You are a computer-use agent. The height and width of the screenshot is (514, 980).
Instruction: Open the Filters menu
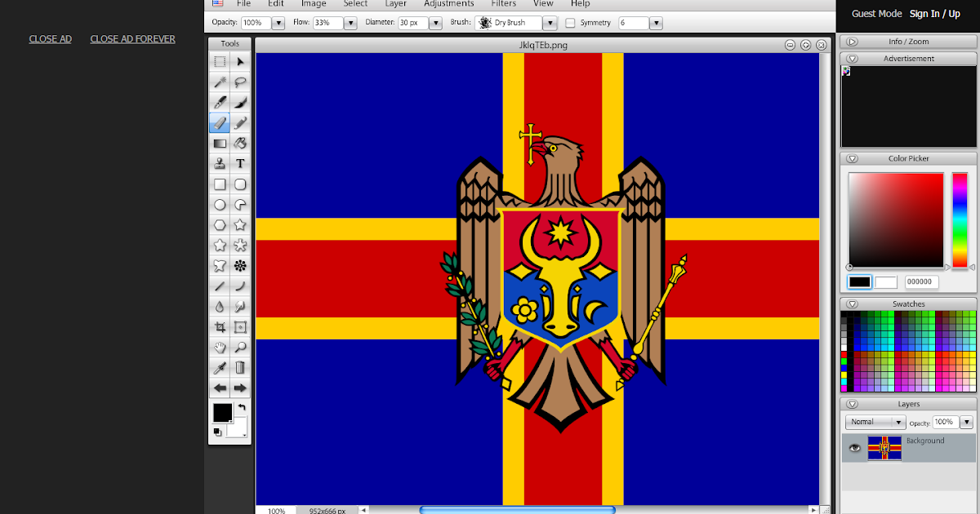pos(504,3)
